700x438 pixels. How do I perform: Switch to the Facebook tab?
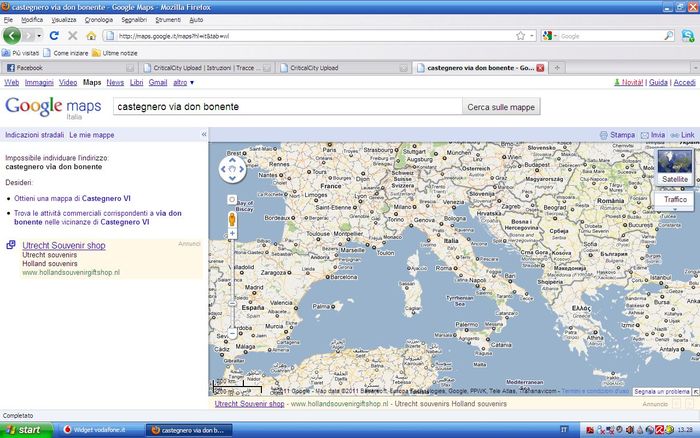[x=70, y=68]
